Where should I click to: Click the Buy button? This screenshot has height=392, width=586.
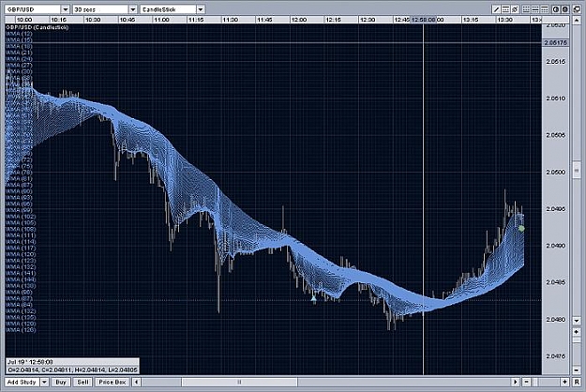[x=61, y=382]
